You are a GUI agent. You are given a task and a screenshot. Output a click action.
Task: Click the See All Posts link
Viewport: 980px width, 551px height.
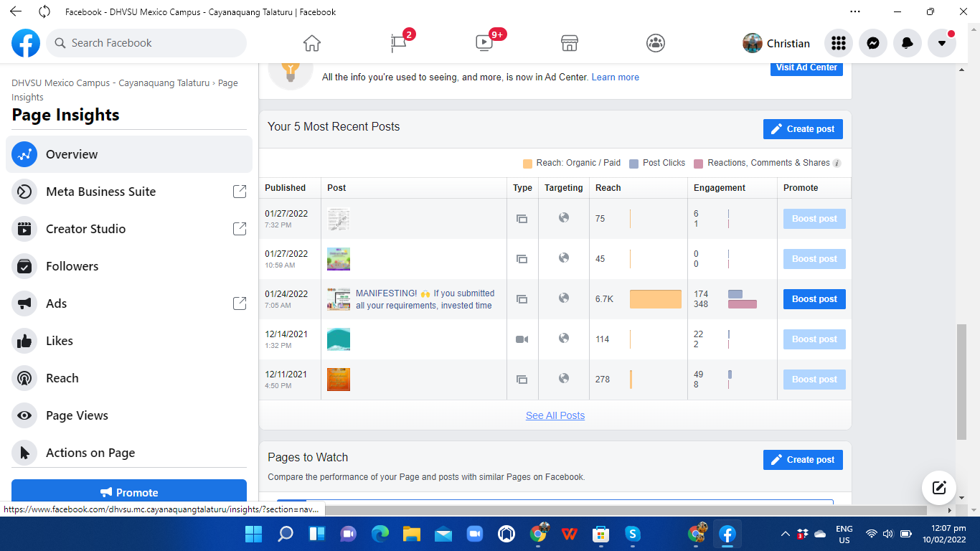pos(555,415)
